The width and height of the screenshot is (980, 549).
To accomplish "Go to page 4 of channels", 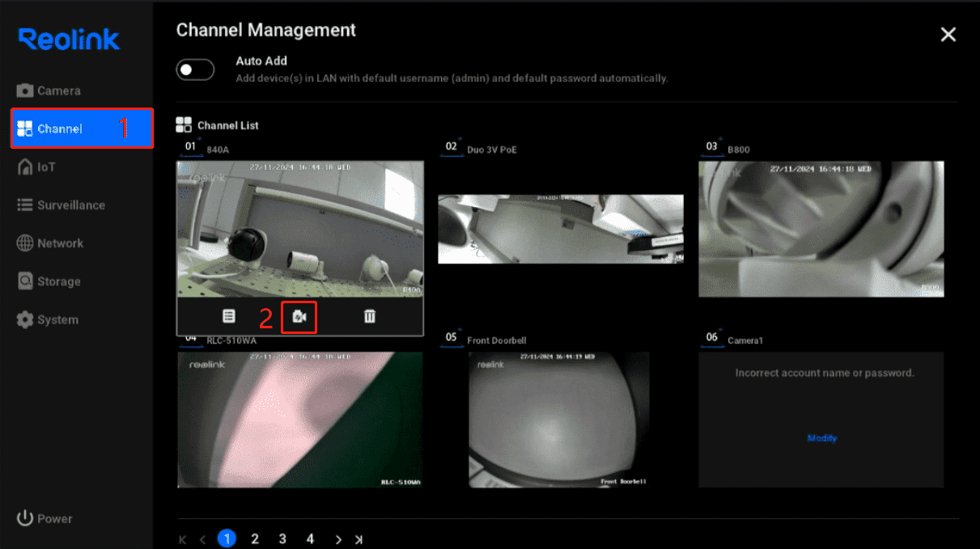I will click(x=310, y=538).
